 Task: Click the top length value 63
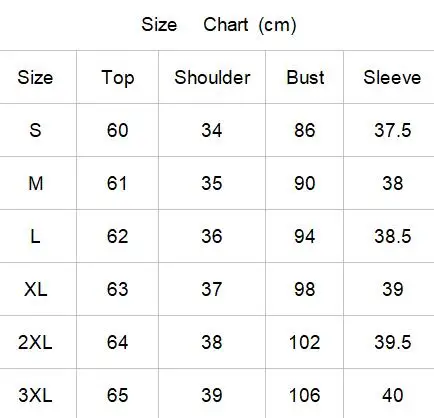click(x=117, y=289)
